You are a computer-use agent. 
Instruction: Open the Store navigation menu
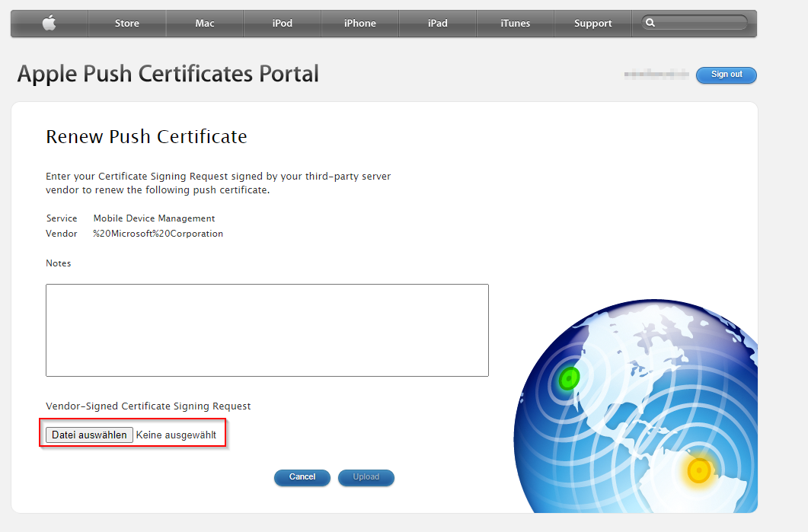[x=126, y=23]
